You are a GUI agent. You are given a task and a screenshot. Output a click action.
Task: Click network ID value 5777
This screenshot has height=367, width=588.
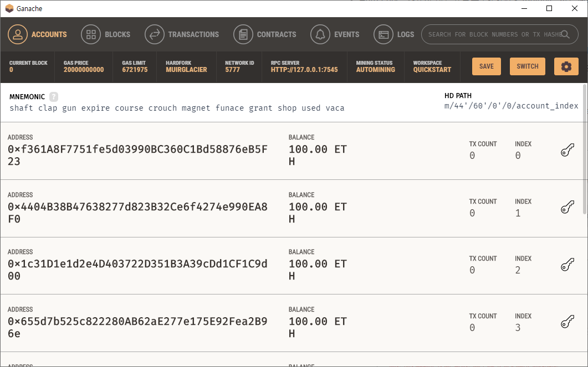tap(232, 70)
